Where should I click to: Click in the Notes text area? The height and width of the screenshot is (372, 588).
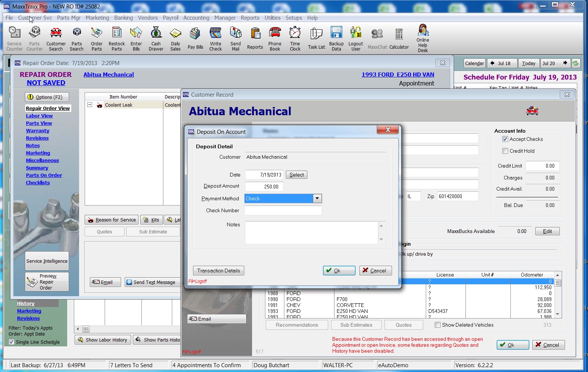[x=311, y=233]
